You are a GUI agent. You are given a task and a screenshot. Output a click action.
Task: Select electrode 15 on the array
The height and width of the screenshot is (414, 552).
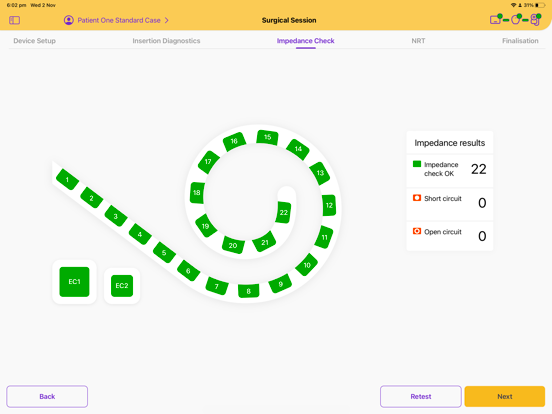coord(268,137)
